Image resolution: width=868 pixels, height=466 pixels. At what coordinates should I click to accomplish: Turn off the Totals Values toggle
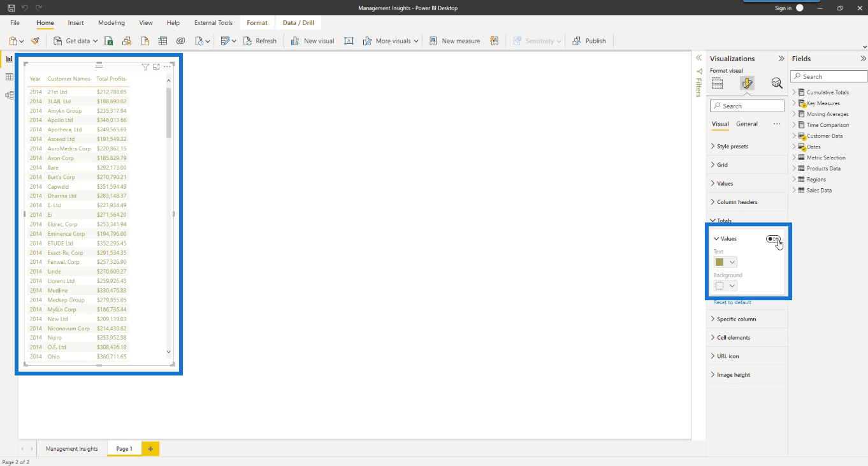click(773, 239)
